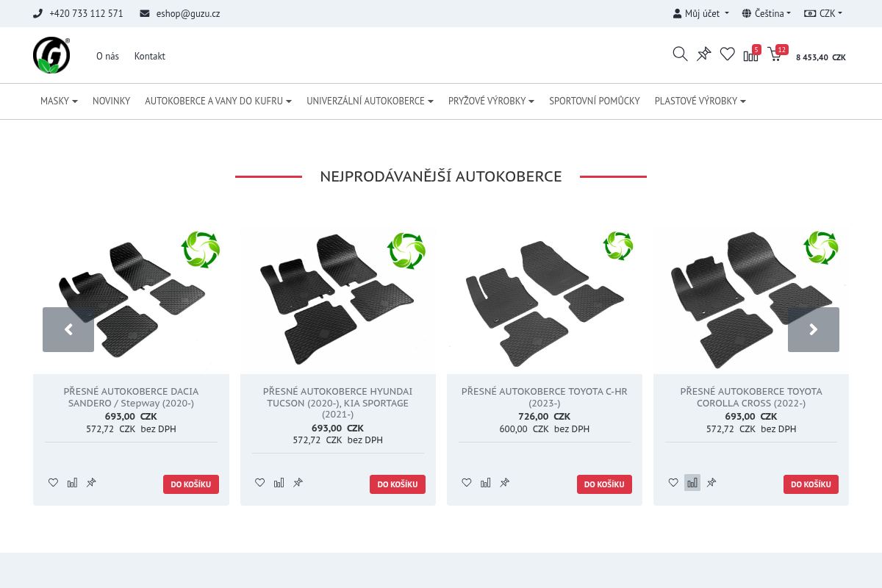Click the Guzu logo to go home

click(x=51, y=55)
